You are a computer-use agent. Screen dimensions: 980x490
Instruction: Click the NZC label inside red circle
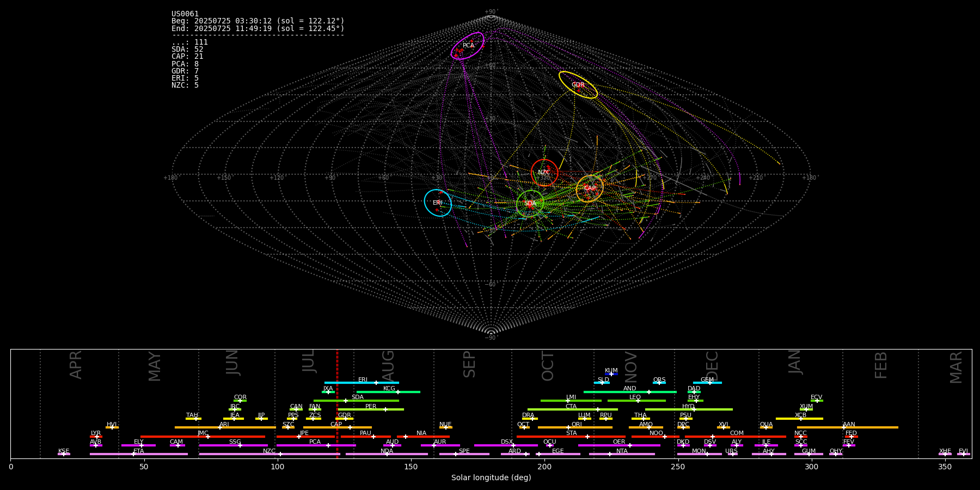544,173
